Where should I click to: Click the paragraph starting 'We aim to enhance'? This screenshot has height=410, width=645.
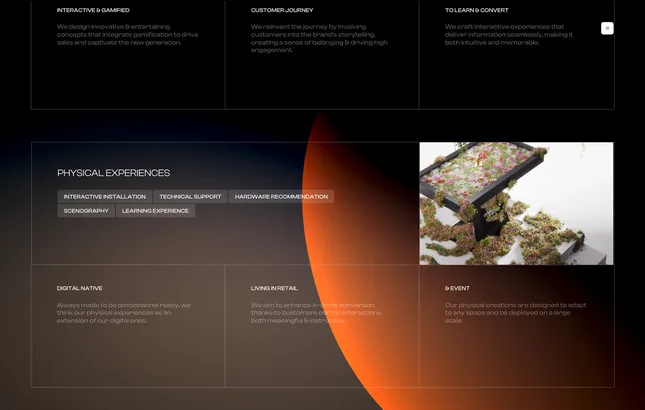click(316, 313)
